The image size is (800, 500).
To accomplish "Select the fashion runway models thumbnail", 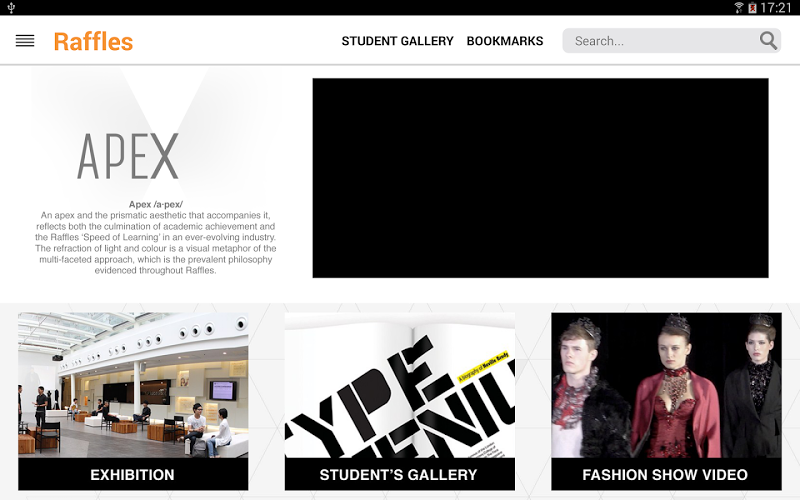I will (666, 385).
